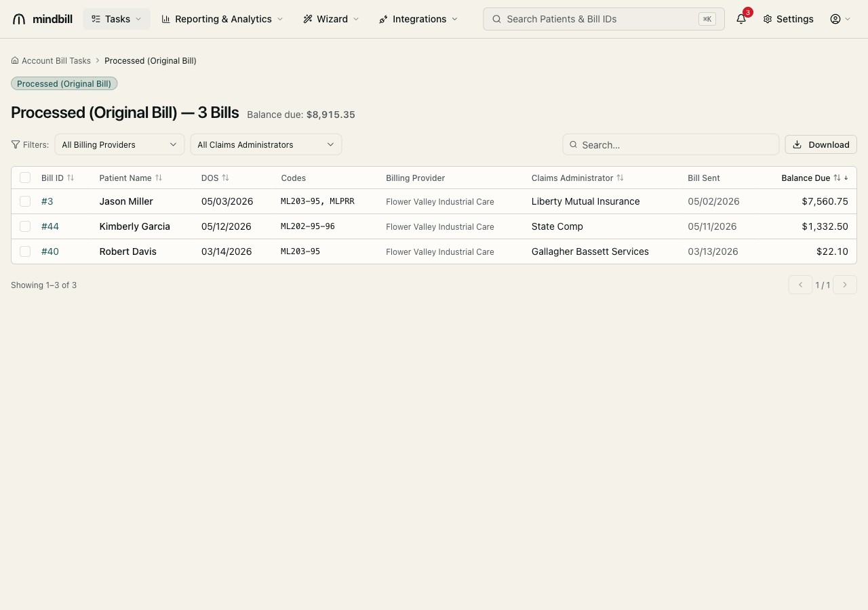Focus the table Search field
Viewport: 868px width, 610px height.
(671, 144)
